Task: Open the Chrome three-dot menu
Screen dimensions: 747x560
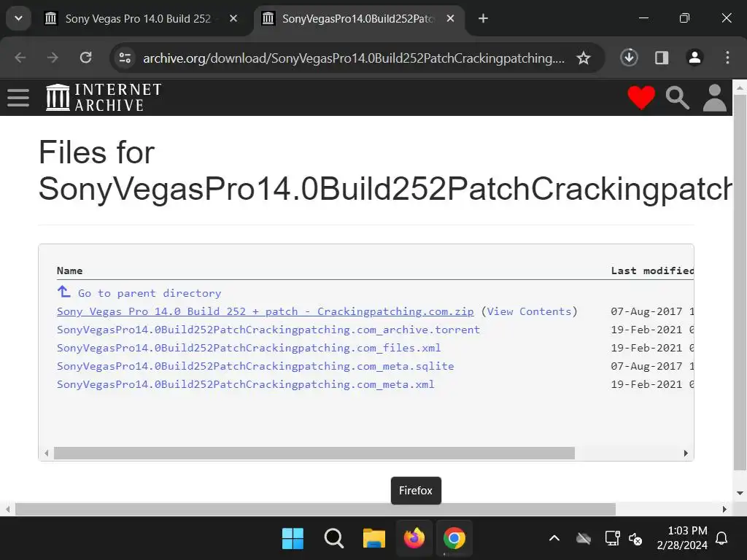Action: pyautogui.click(x=727, y=58)
